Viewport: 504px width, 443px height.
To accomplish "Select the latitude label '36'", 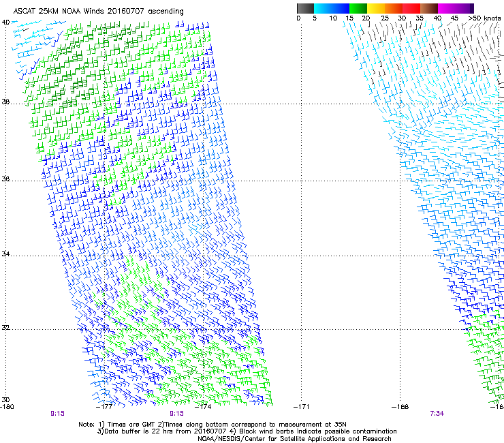I will (x=5, y=179).
